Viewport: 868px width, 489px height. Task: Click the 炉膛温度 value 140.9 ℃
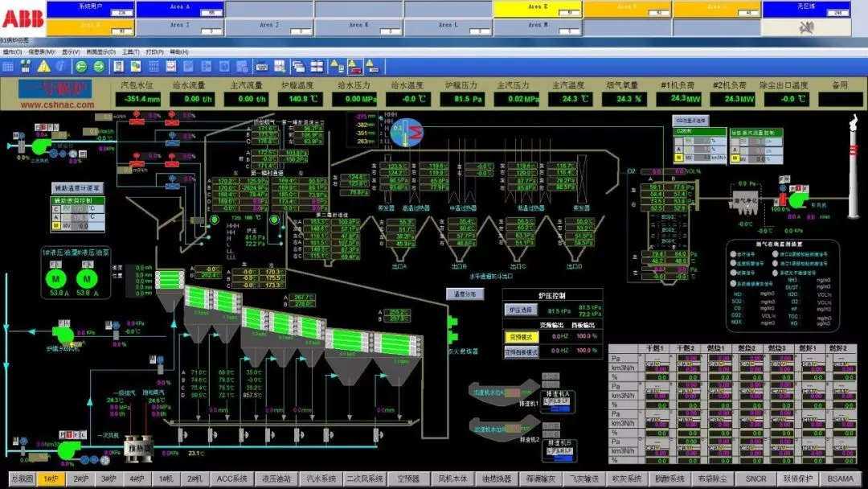[x=301, y=99]
